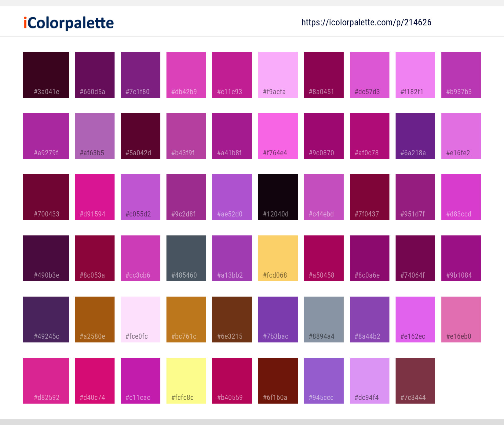This screenshot has height=425, width=504.
Task: Click the pale yellow #fcfc8c swatch
Action: (x=186, y=381)
